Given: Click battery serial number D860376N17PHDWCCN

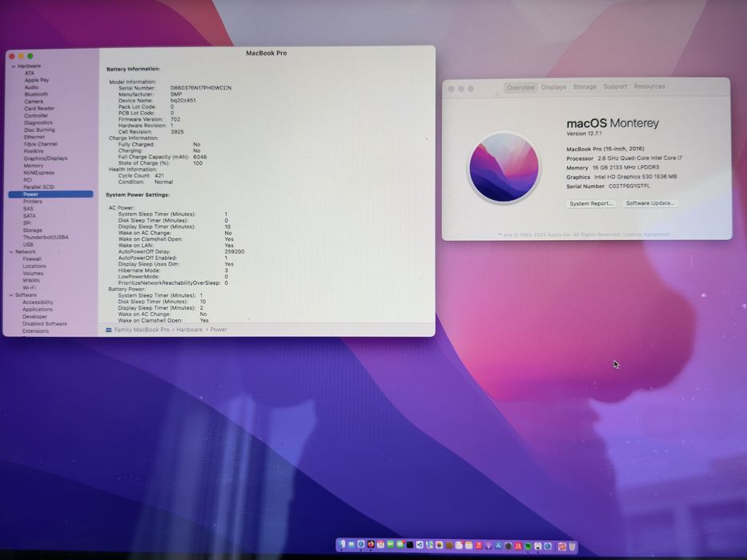Looking at the screenshot, I should (x=201, y=88).
